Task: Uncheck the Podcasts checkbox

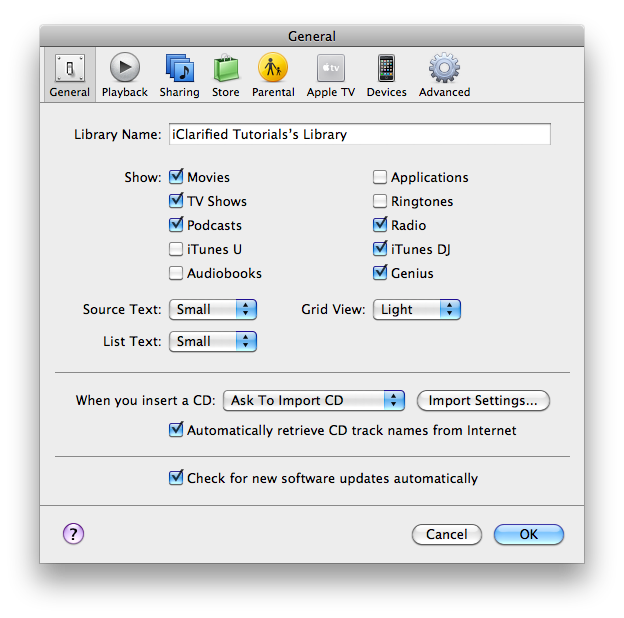Action: [176, 225]
